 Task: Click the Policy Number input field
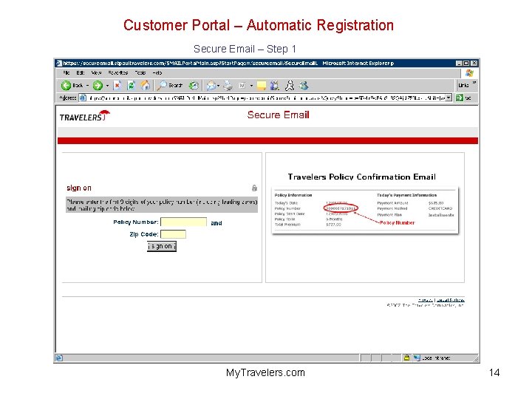pos(183,222)
